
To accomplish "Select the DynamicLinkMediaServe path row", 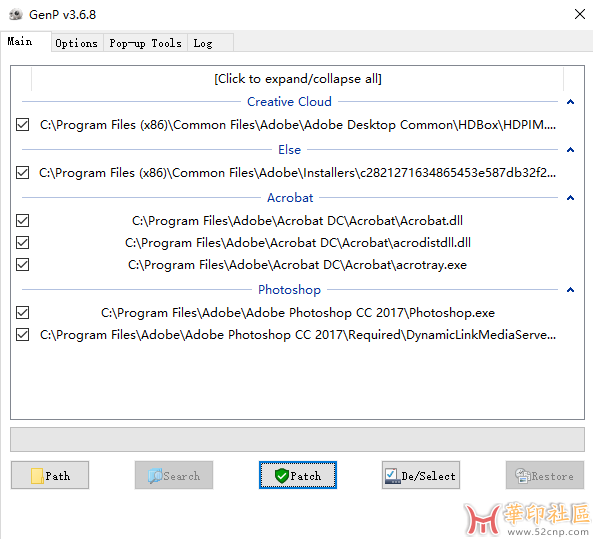I will point(298,335).
